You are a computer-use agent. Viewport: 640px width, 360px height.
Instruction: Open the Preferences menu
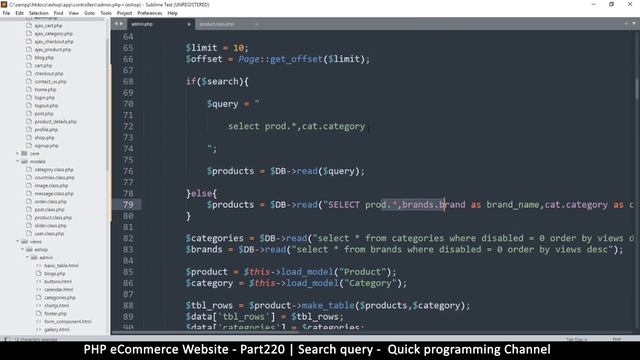point(149,13)
